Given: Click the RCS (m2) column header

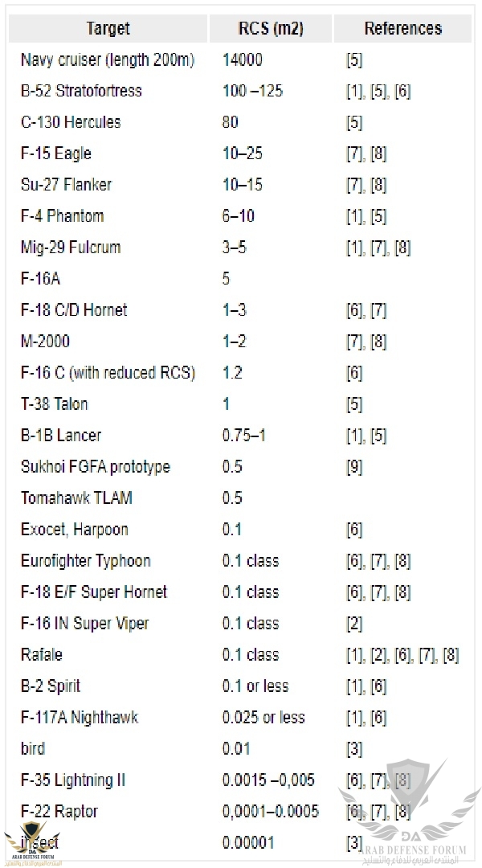Looking at the screenshot, I should (x=269, y=28).
